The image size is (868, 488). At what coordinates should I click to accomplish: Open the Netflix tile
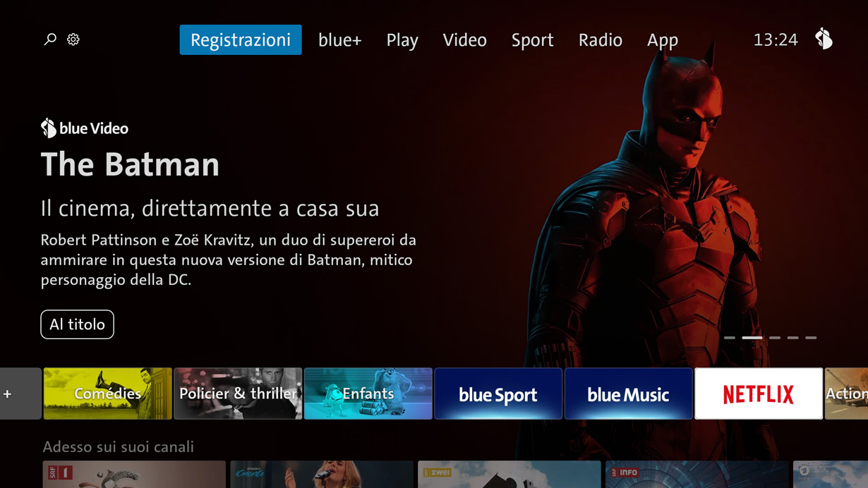[x=759, y=394]
